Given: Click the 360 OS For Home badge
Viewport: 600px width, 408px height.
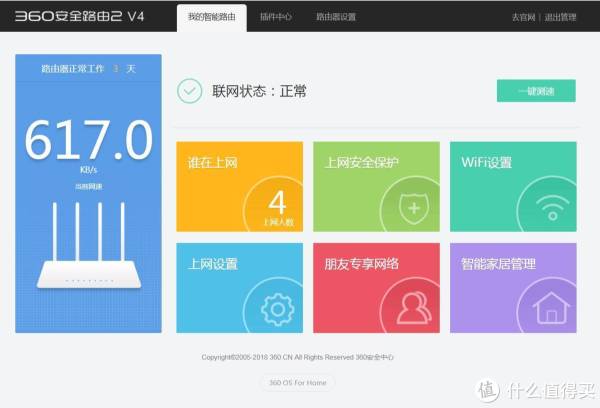Looking at the screenshot, I should [x=298, y=383].
